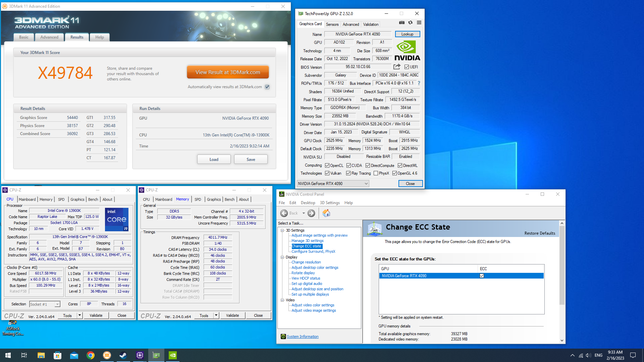This screenshot has width=644, height=362.
Task: Select NVIDIA GeForce RTX 4090 row in ECC list
Action: (x=461, y=276)
